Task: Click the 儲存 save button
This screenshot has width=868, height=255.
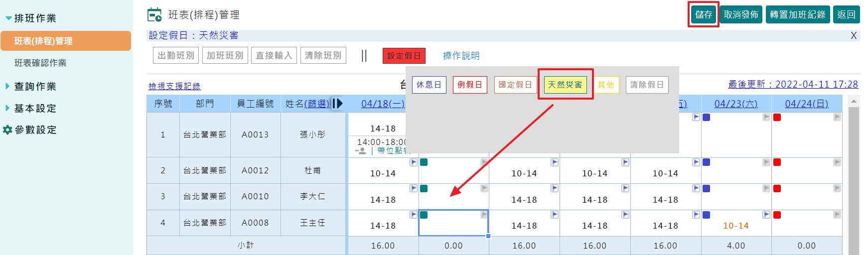Action: tap(704, 14)
